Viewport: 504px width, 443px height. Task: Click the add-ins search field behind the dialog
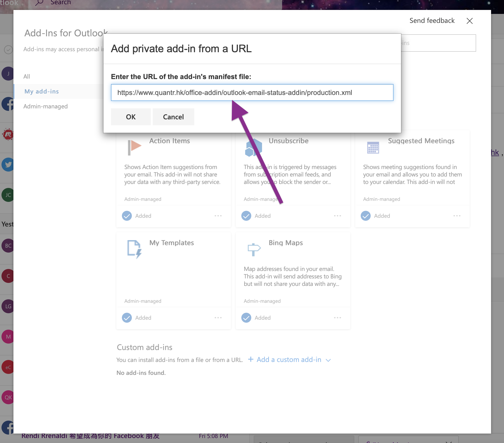(438, 43)
